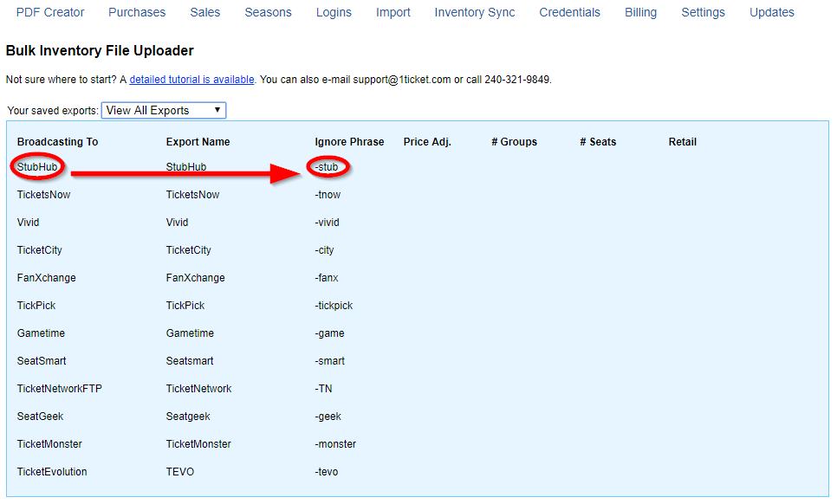Go to the Purchases tab
Viewport: 837px width, 504px height.
pos(137,12)
